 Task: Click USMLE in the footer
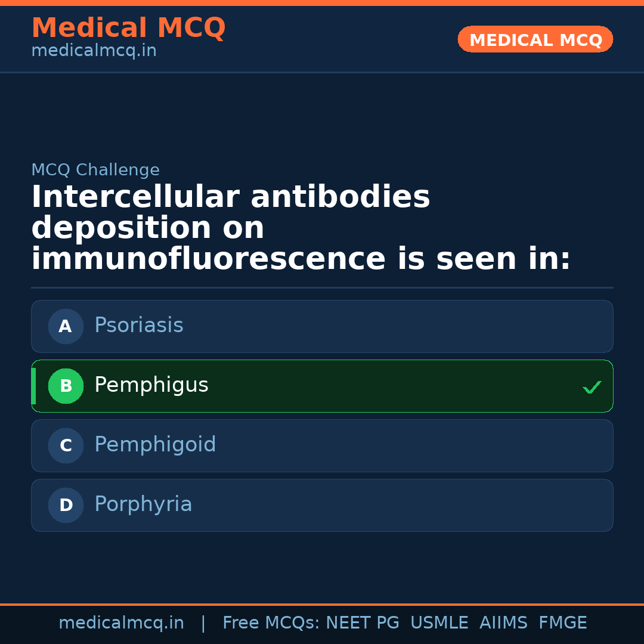pyautogui.click(x=439, y=623)
